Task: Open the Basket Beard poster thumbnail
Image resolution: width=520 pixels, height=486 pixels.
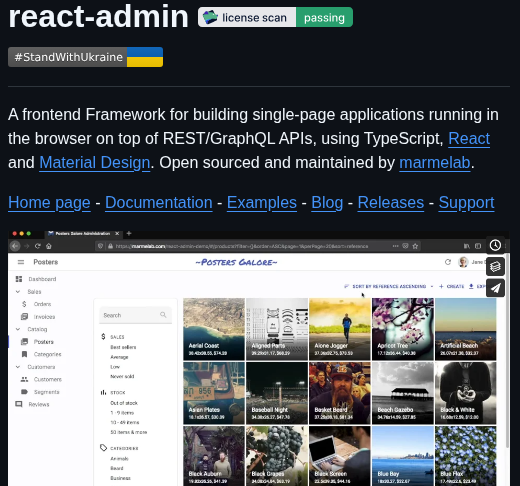Action: (340, 393)
